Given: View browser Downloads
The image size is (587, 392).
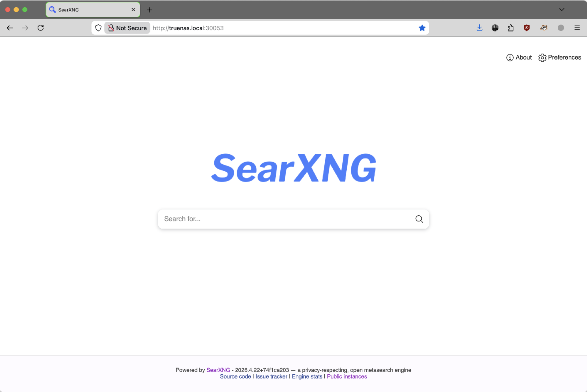Looking at the screenshot, I should (479, 28).
